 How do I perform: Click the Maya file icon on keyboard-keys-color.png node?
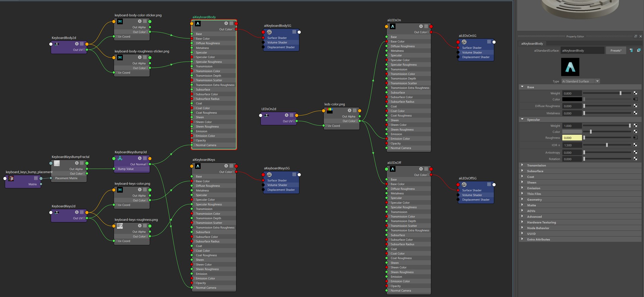point(120,190)
